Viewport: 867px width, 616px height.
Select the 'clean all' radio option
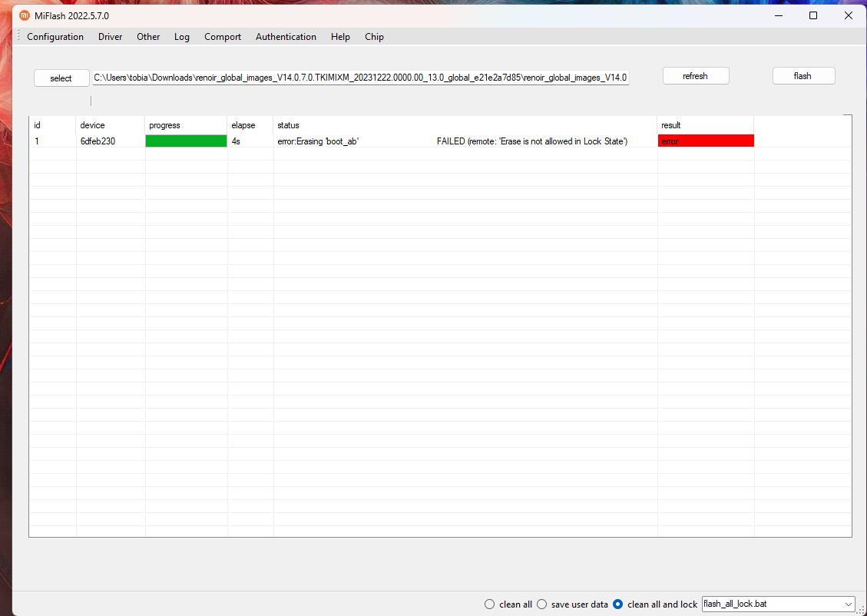490,604
